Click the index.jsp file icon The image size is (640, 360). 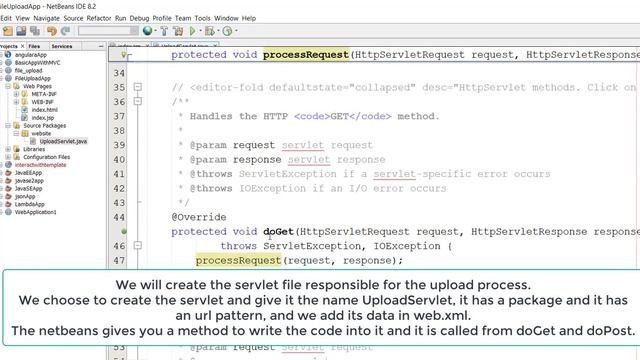click(24, 118)
